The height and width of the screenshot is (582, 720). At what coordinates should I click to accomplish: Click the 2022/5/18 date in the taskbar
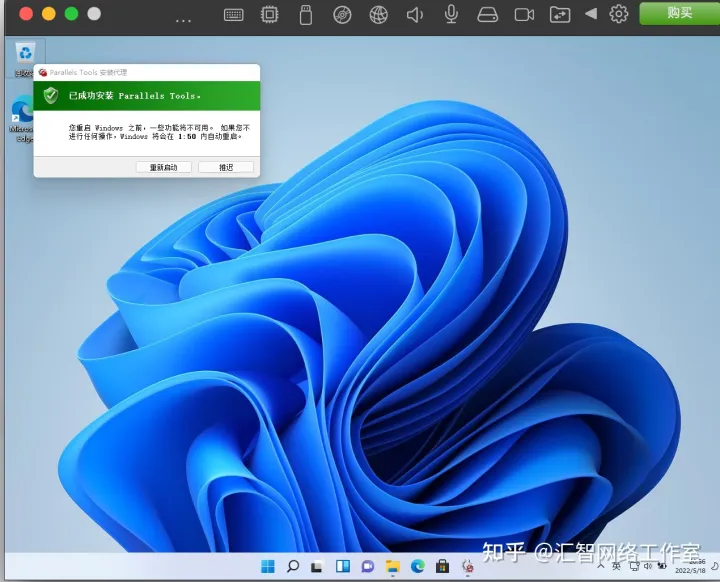click(x=690, y=571)
